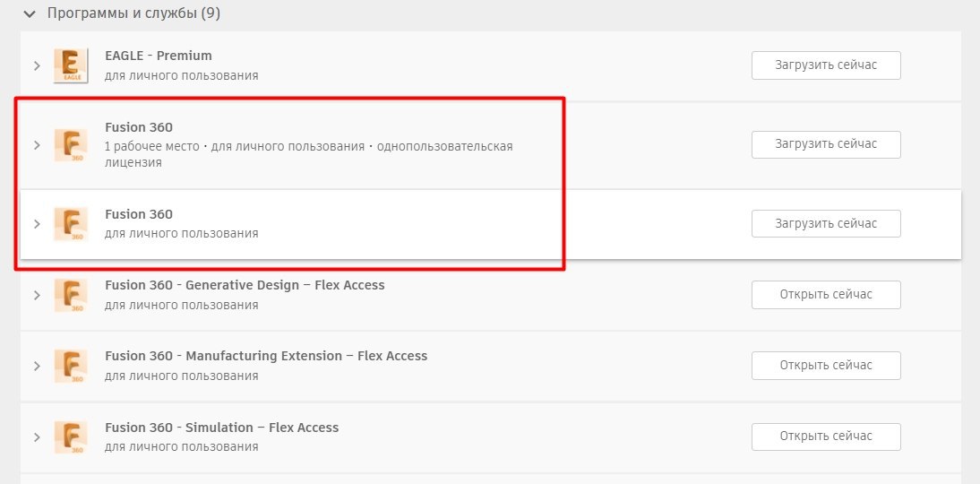This screenshot has height=484, width=980.
Task: Expand the Manufacturing Extension Flex Access row chevron
Action: (x=37, y=366)
